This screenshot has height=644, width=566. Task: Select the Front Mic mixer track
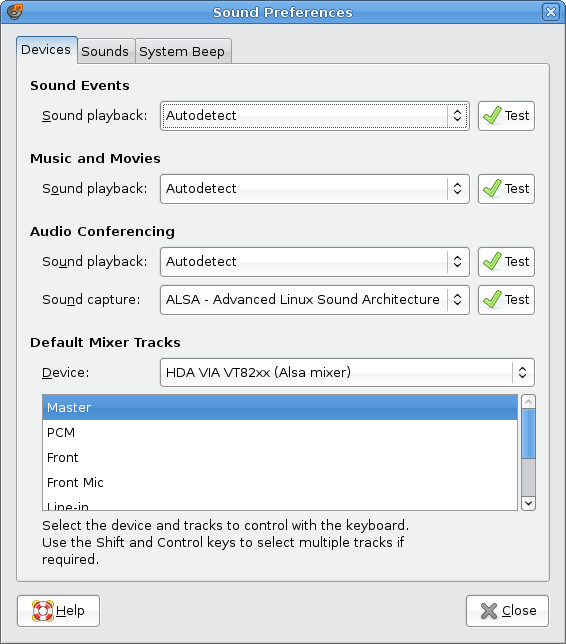click(x=280, y=482)
